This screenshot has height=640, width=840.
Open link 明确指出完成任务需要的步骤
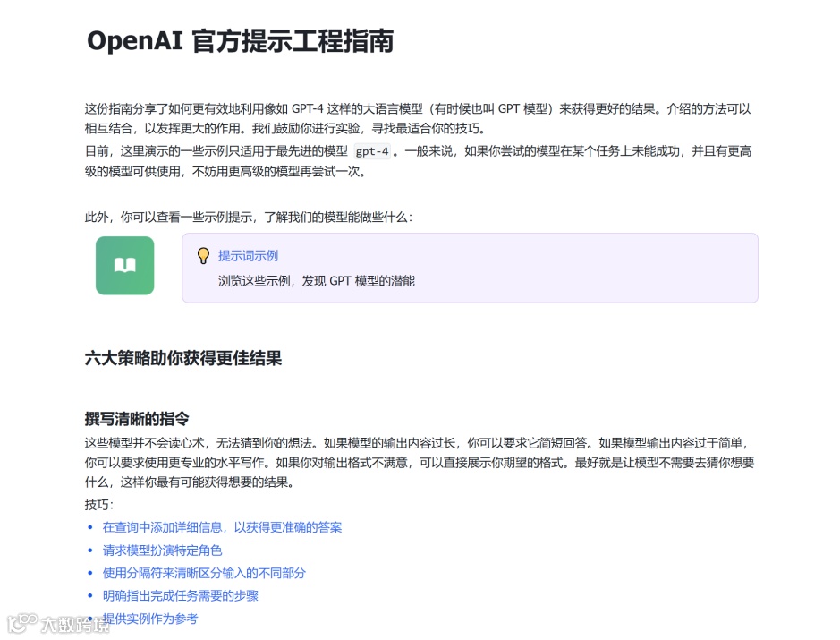point(181,595)
